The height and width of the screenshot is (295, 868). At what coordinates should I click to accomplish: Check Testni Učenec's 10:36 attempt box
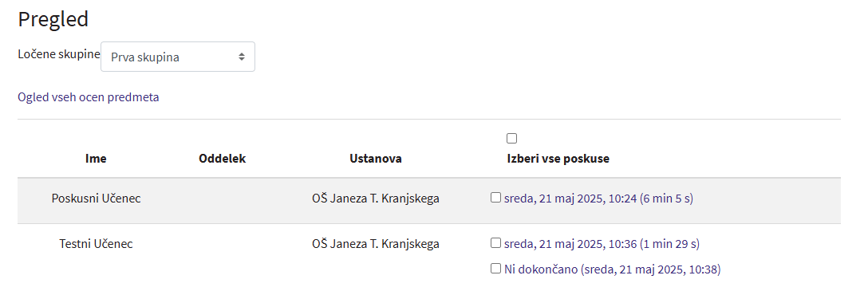click(495, 242)
